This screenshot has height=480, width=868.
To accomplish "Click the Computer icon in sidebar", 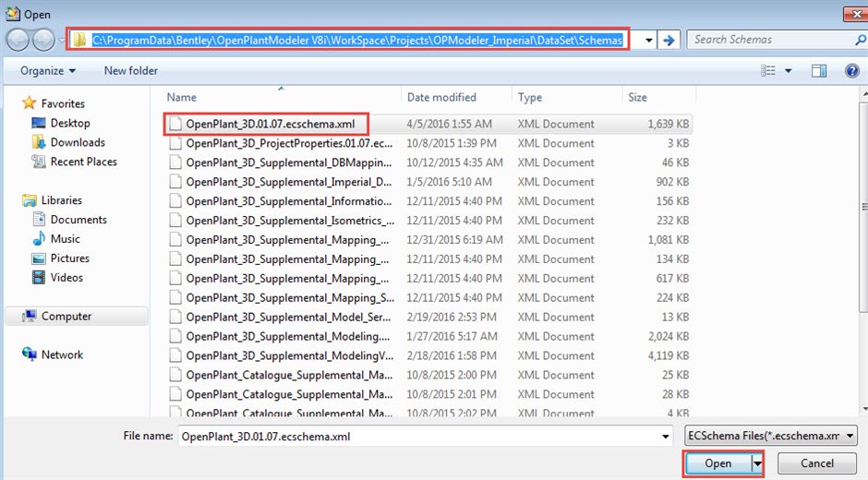I will [x=29, y=316].
